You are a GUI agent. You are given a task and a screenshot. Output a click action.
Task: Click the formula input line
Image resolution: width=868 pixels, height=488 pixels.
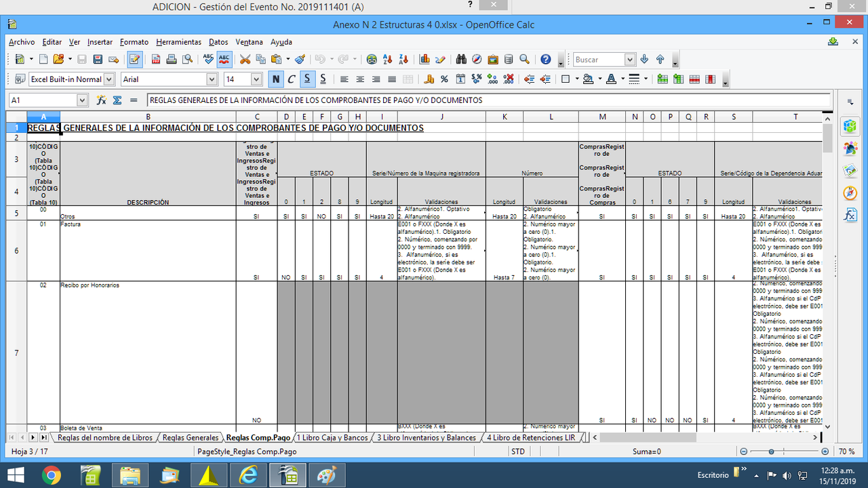(x=488, y=100)
